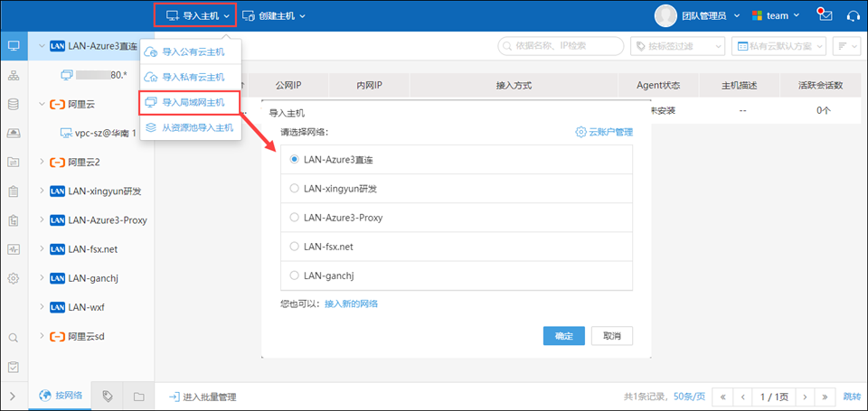Select the LAN-Azure3-Proxy radio option
The image size is (868, 411).
[x=294, y=218]
